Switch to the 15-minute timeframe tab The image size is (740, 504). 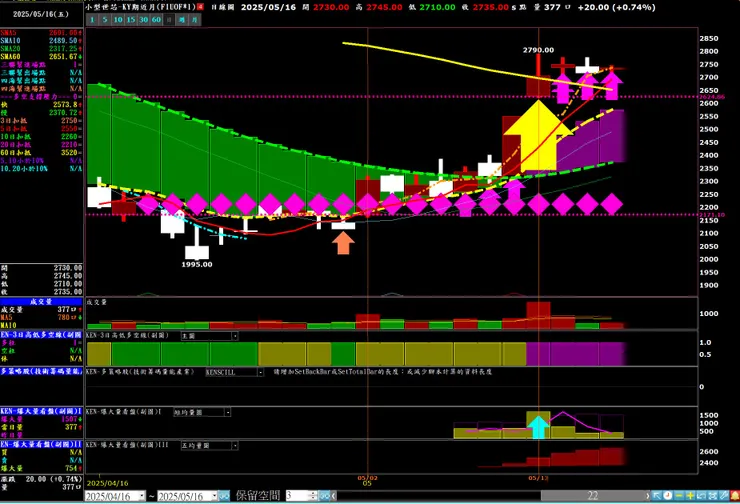pos(131,20)
